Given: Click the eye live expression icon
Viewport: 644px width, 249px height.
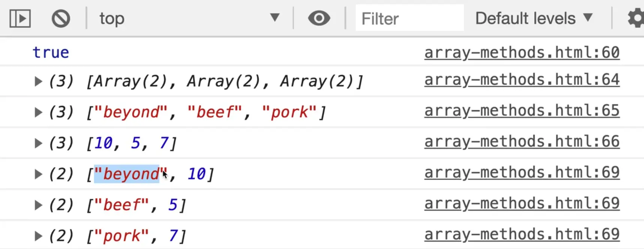Looking at the screenshot, I should [319, 18].
